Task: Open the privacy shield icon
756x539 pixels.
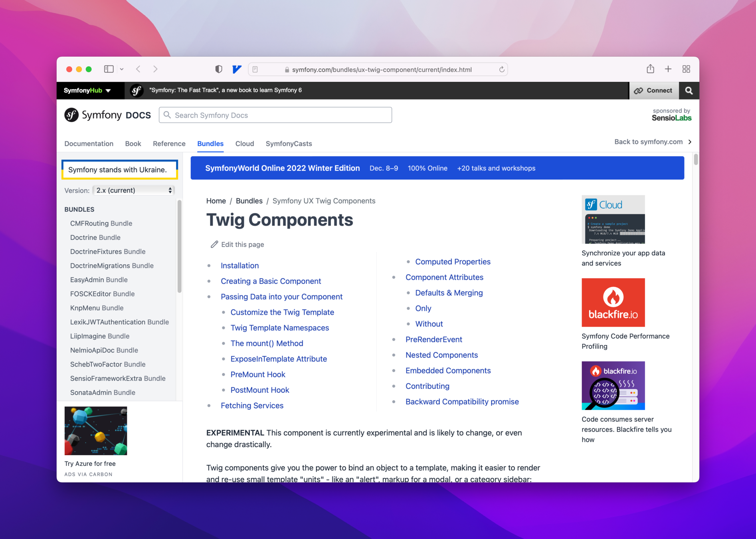Action: pyautogui.click(x=218, y=69)
